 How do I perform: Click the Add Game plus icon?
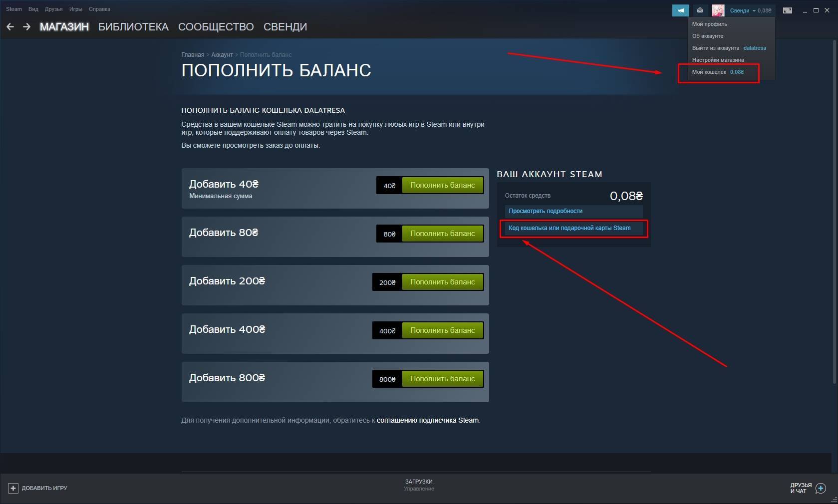[x=13, y=488]
